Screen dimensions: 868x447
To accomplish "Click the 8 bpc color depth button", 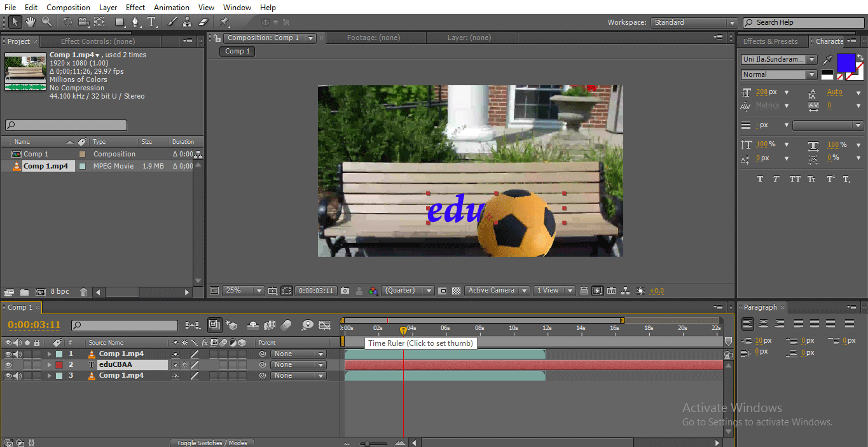I will [x=60, y=292].
